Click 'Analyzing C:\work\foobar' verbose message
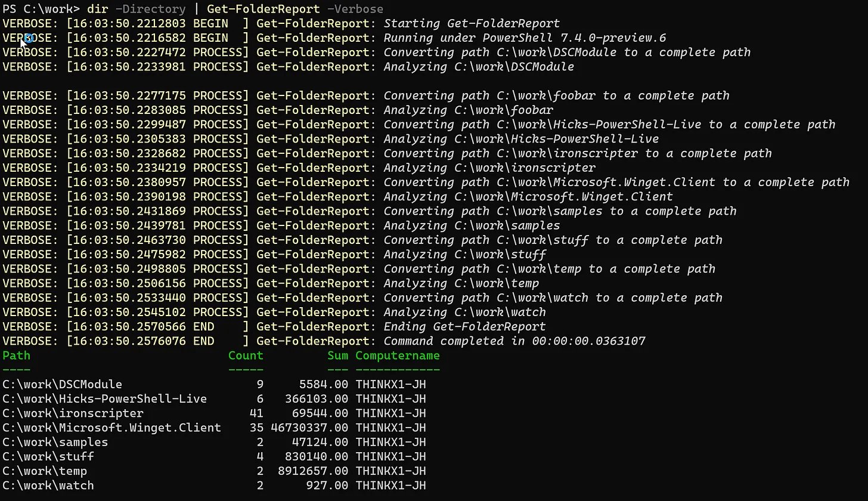Screen dimensions: 868x501 (x=468, y=110)
